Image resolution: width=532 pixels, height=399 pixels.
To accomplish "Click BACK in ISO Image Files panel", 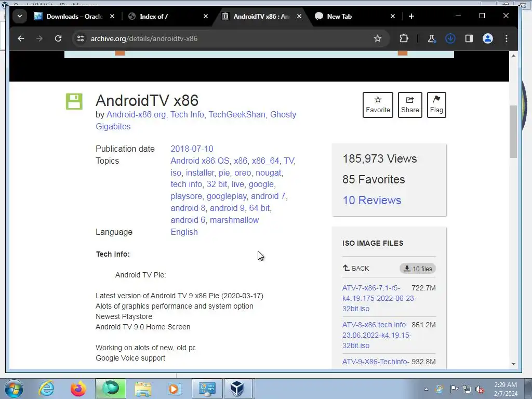I will pyautogui.click(x=356, y=269).
